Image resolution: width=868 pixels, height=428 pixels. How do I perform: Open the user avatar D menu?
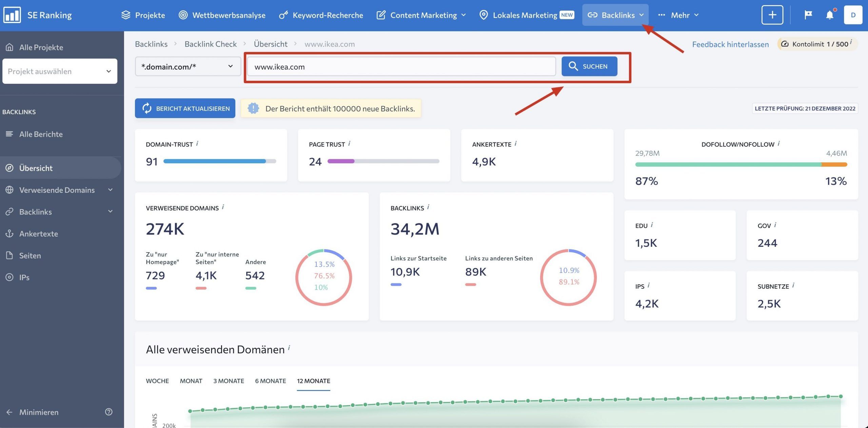coord(853,15)
